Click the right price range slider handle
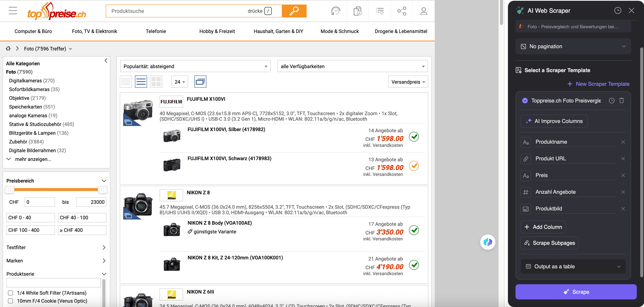The height and width of the screenshot is (307, 644). (x=103, y=190)
